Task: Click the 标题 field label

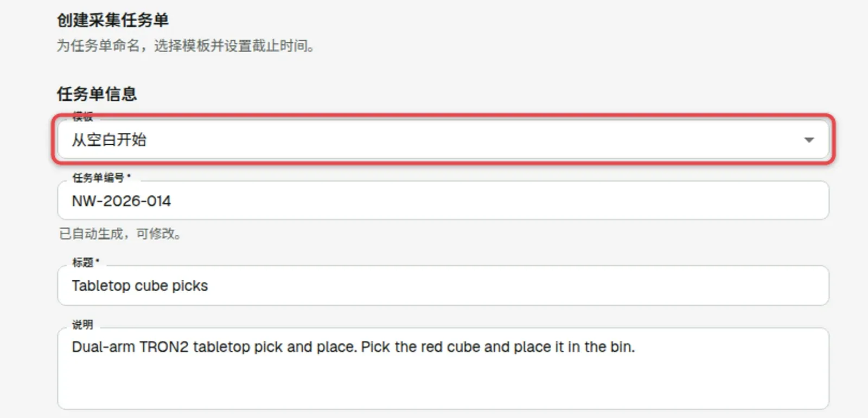Action: pos(86,262)
